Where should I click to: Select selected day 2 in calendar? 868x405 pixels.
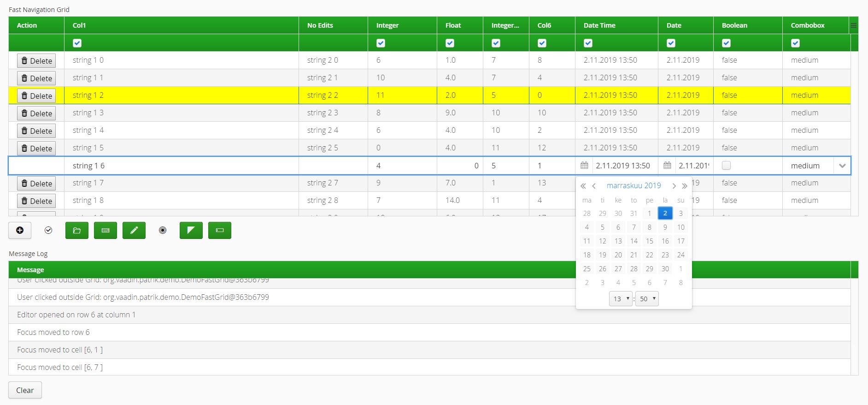point(665,213)
